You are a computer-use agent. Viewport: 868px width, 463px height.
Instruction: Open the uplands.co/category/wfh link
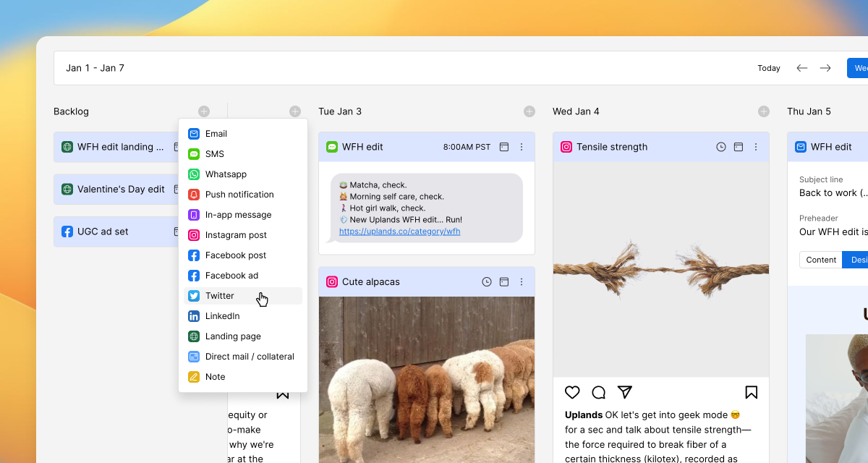point(399,231)
